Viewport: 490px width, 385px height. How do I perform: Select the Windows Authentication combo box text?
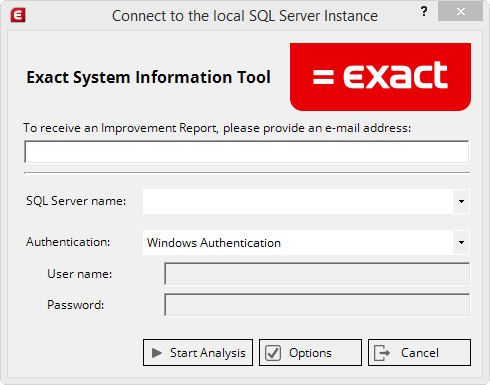(x=214, y=243)
